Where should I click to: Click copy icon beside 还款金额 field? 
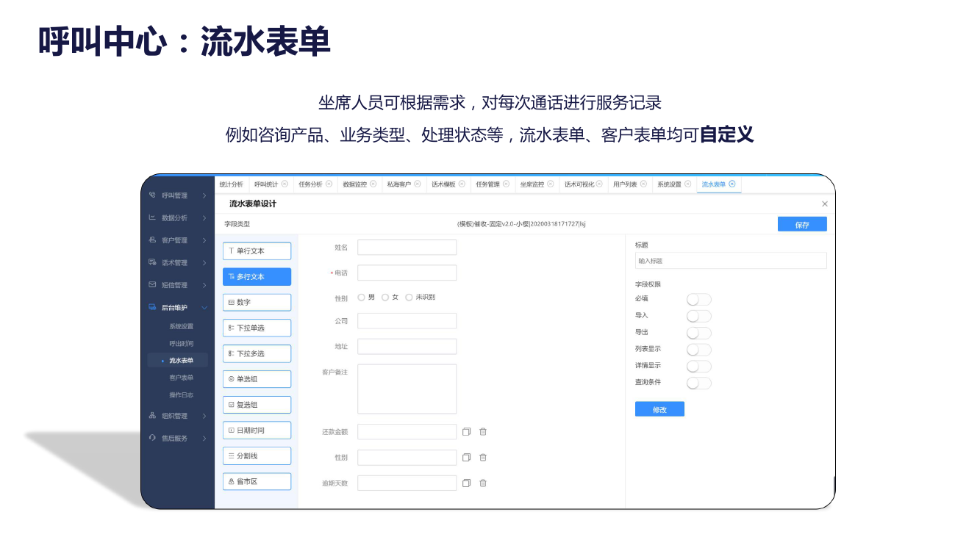[466, 431]
